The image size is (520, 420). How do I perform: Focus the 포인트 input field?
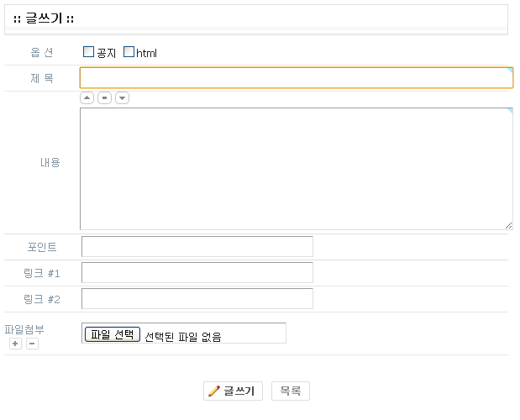click(x=197, y=247)
